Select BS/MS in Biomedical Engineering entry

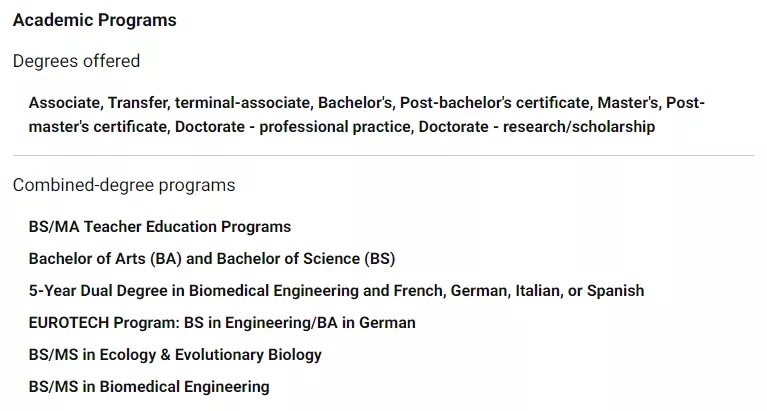point(149,387)
